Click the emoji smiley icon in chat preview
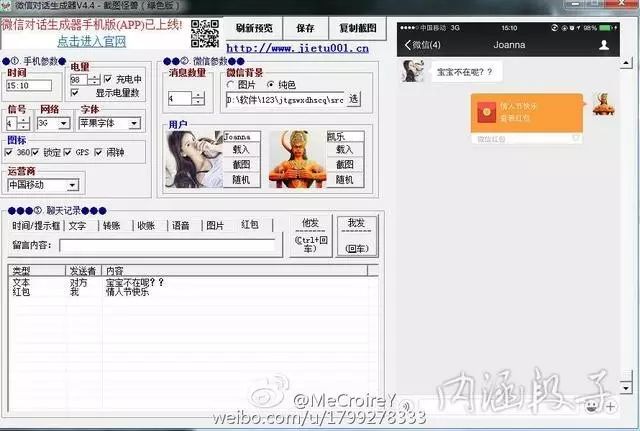640x431 pixels. tap(590, 406)
